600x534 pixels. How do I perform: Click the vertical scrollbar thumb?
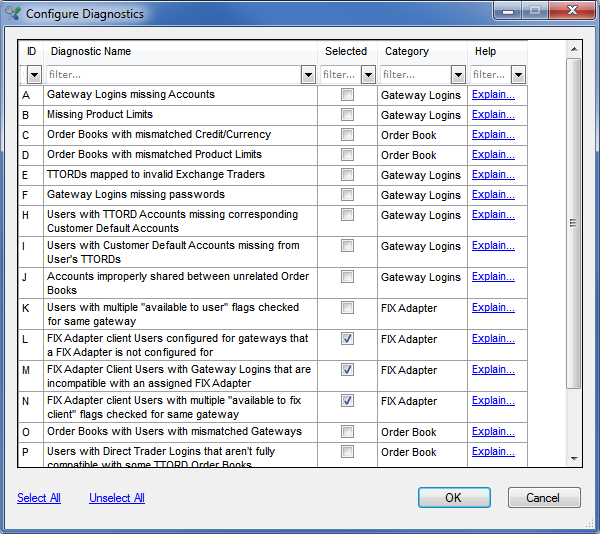tap(574, 223)
